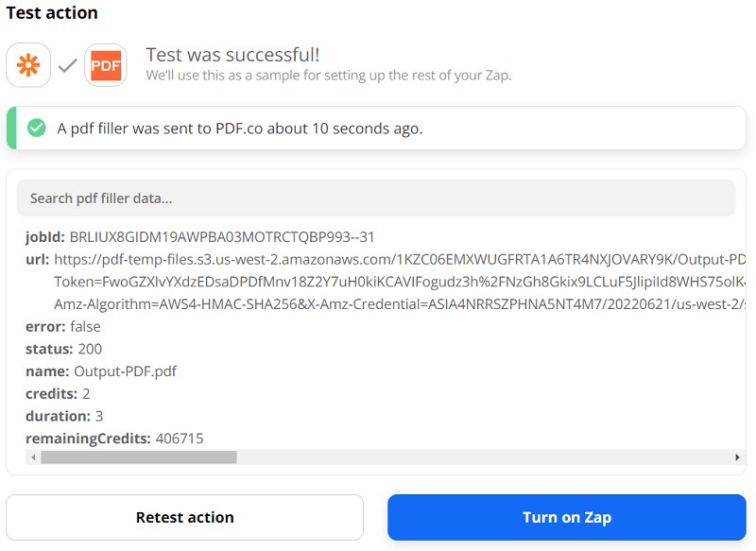Click the Zapier icon's rounded border tile
The width and height of the screenshot is (756, 551).
click(x=27, y=64)
